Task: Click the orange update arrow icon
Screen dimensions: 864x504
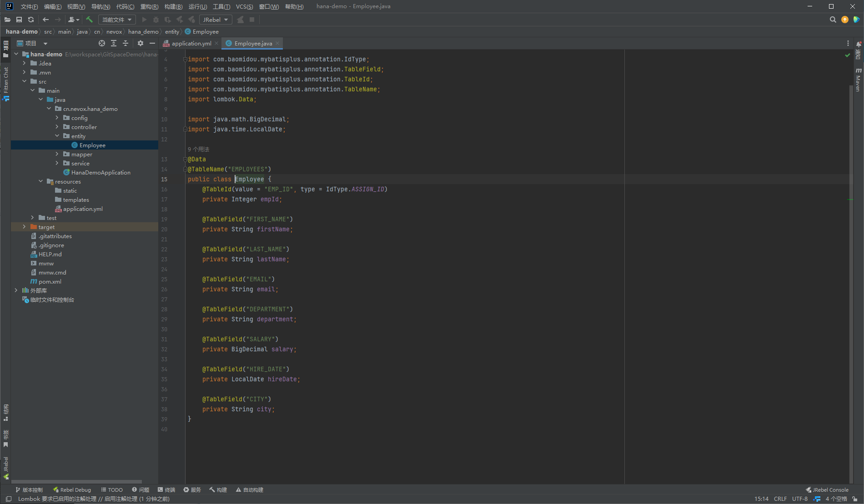Action: (x=845, y=20)
